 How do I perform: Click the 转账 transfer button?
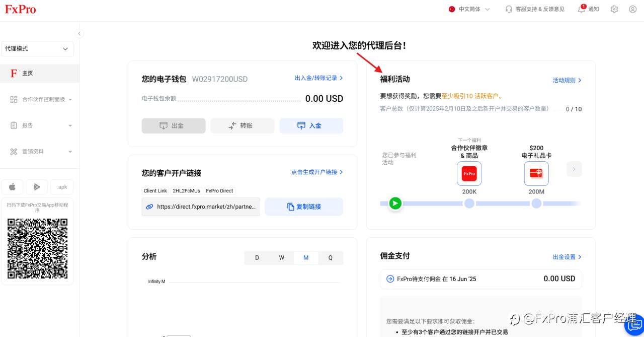click(243, 126)
